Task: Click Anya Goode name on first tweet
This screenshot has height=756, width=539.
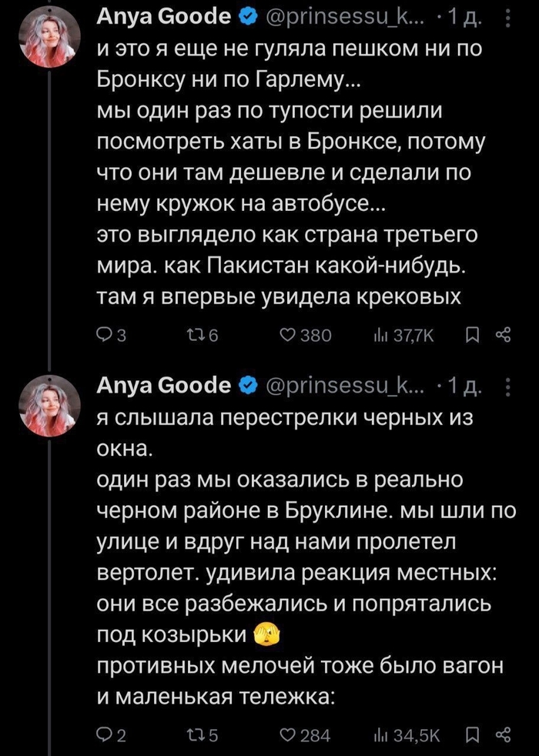Action: [x=163, y=15]
